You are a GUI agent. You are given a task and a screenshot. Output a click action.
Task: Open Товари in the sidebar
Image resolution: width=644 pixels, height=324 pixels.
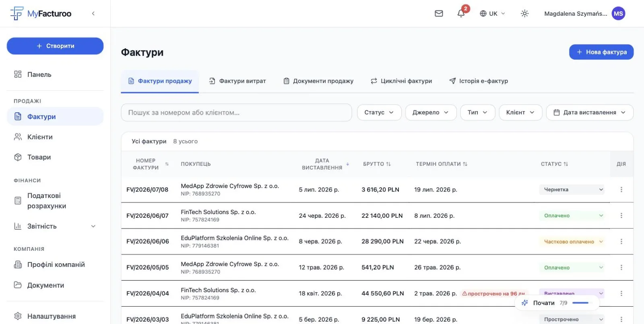click(55, 157)
